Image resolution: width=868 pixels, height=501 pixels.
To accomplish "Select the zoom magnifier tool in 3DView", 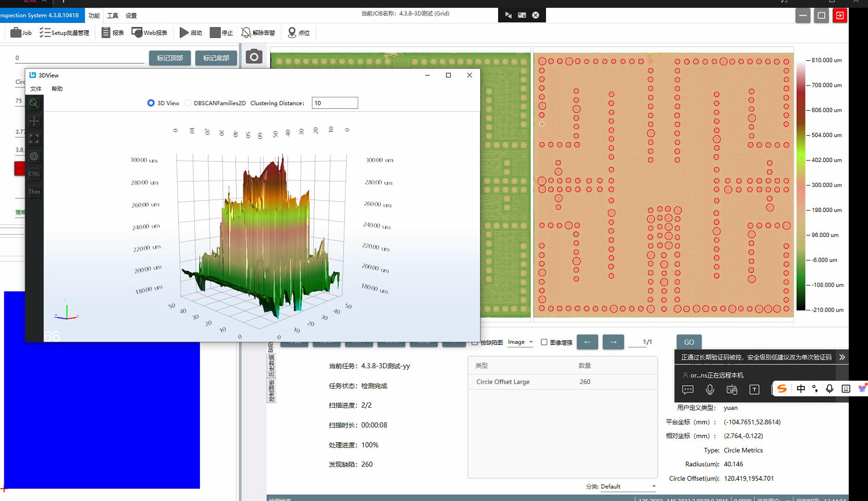I will (34, 103).
